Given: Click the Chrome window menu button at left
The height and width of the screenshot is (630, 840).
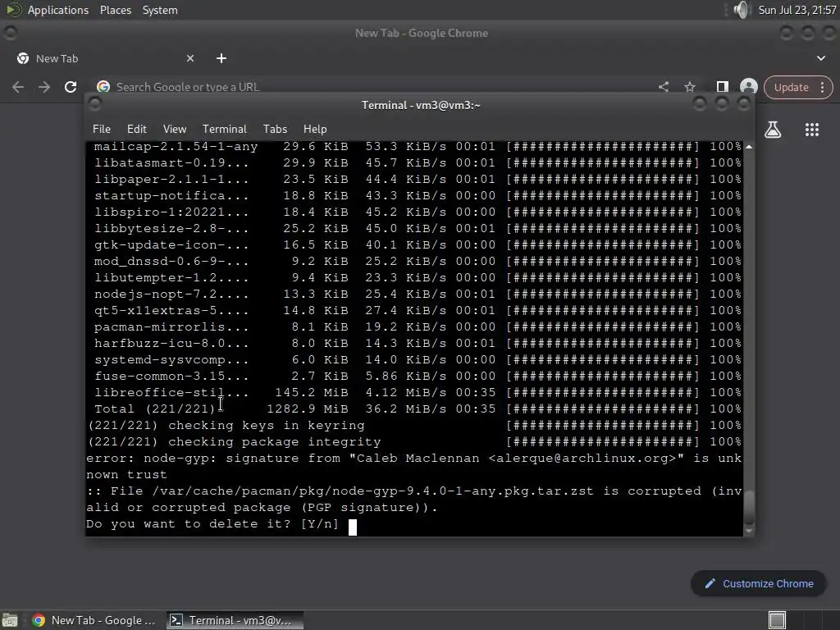Looking at the screenshot, I should tap(10, 33).
